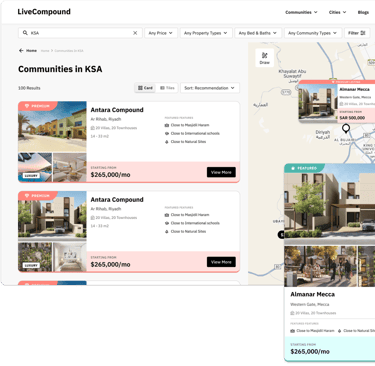This screenshot has height=366, width=375.
Task: Open first listing's pool Luxury thumbnail
Action: pyautogui.click(x=35, y=168)
